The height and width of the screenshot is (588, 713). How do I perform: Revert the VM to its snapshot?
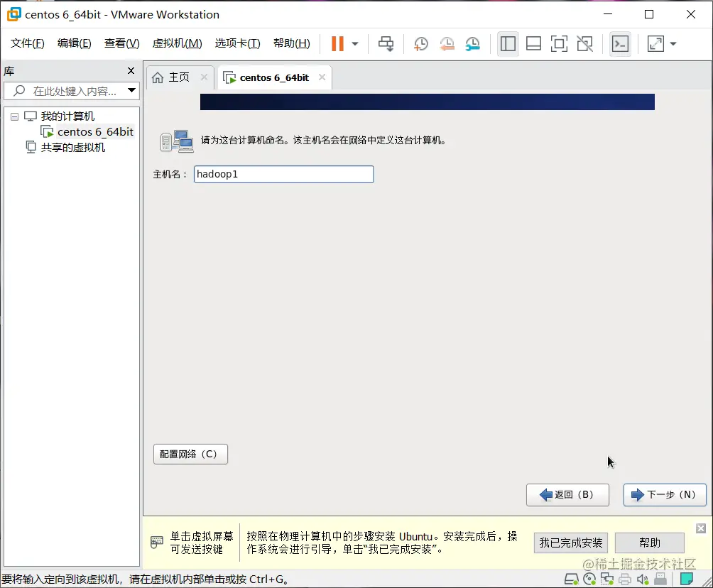[447, 43]
